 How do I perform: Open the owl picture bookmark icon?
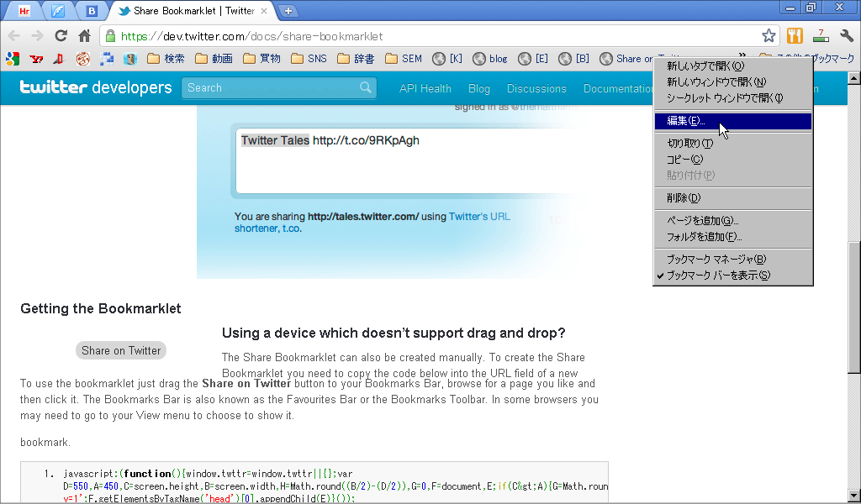pyautogui.click(x=130, y=59)
